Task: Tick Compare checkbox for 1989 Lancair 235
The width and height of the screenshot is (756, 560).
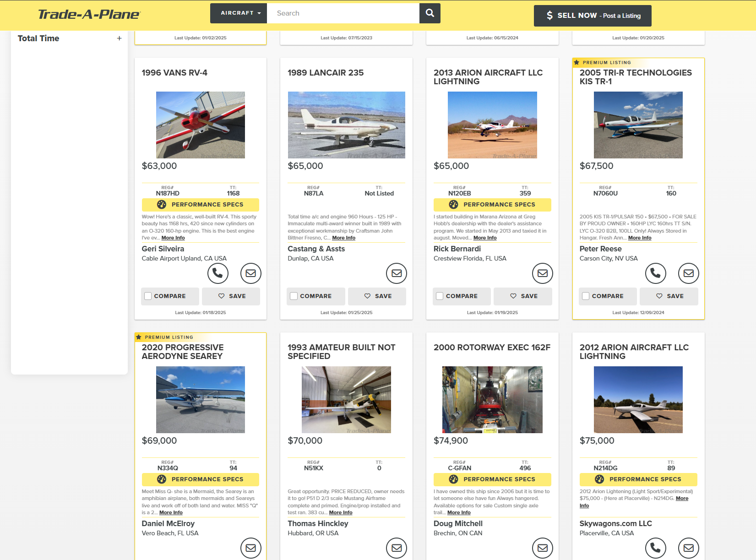Action: pos(294,296)
